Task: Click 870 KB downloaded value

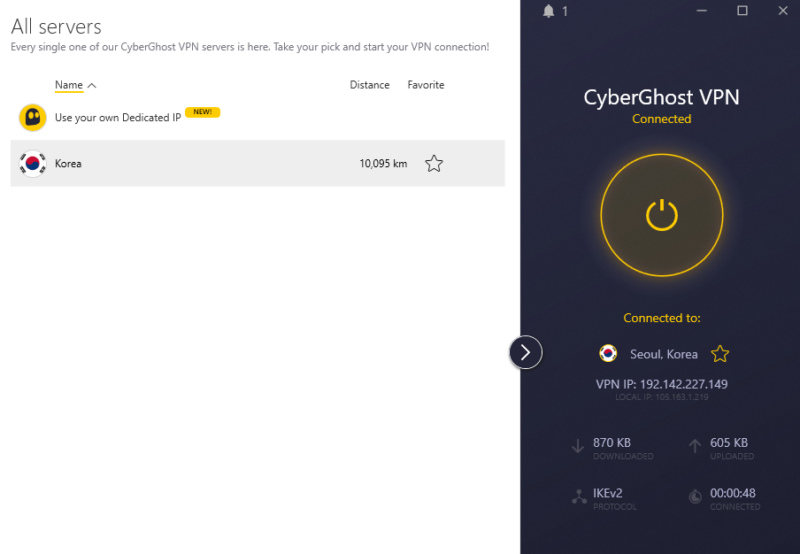Action: (612, 442)
